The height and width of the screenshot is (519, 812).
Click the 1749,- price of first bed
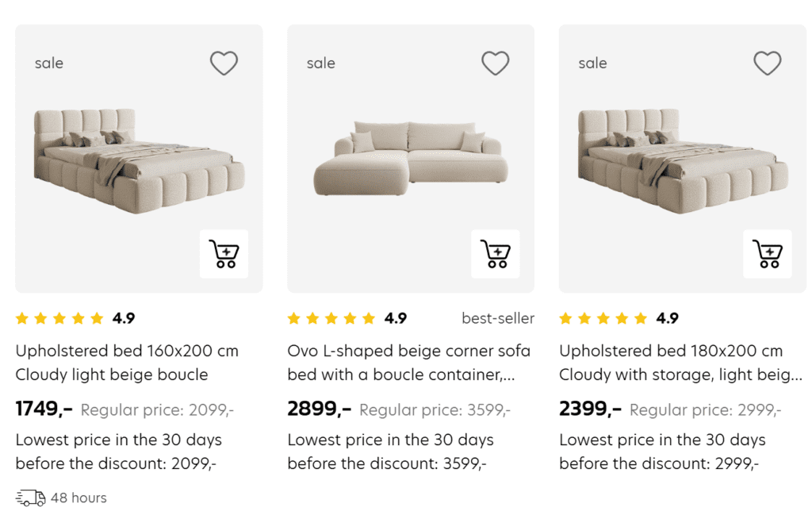point(44,409)
